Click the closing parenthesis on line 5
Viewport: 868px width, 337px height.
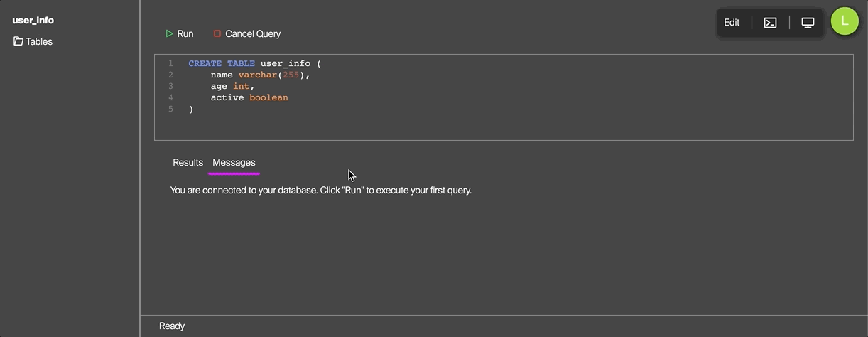[191, 109]
